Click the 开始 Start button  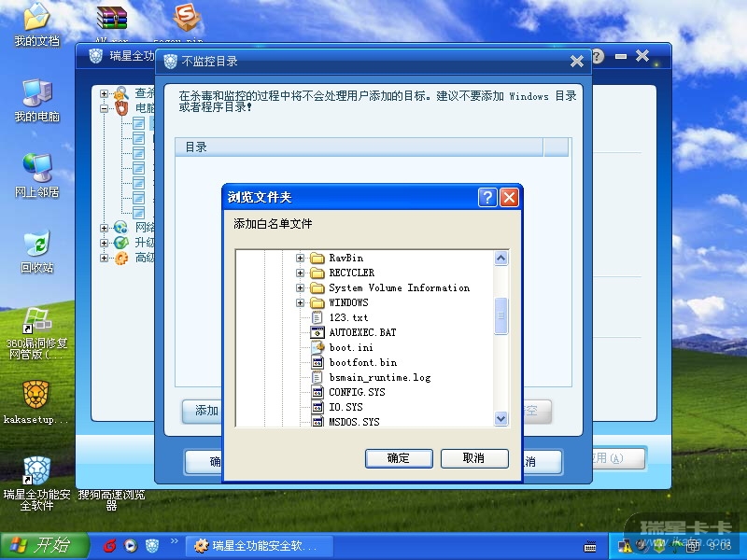pyautogui.click(x=44, y=546)
